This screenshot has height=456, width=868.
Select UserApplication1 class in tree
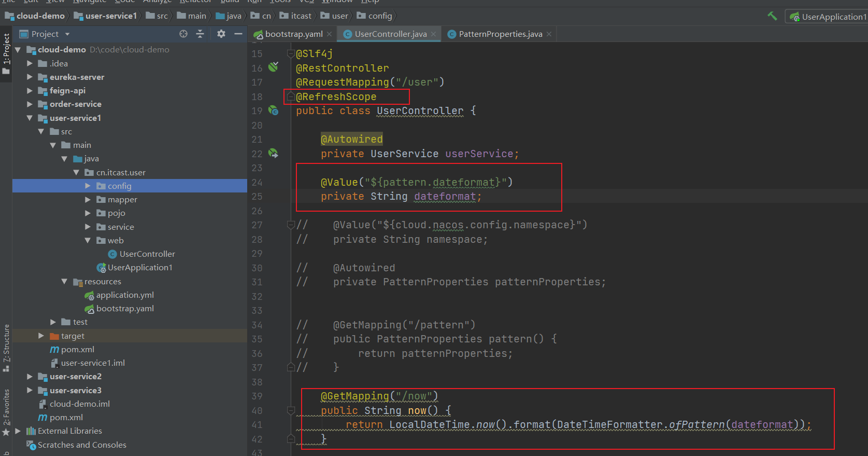pyautogui.click(x=140, y=267)
